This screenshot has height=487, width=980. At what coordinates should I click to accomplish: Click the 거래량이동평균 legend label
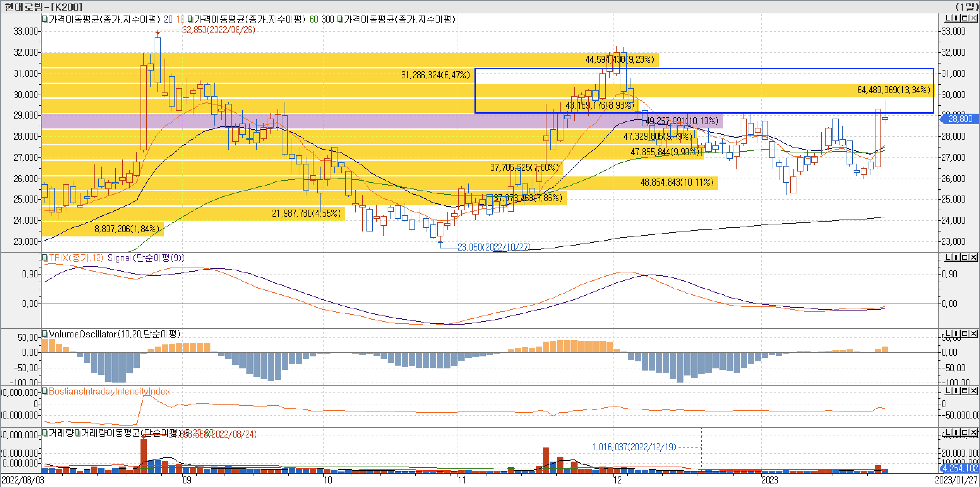point(110,433)
